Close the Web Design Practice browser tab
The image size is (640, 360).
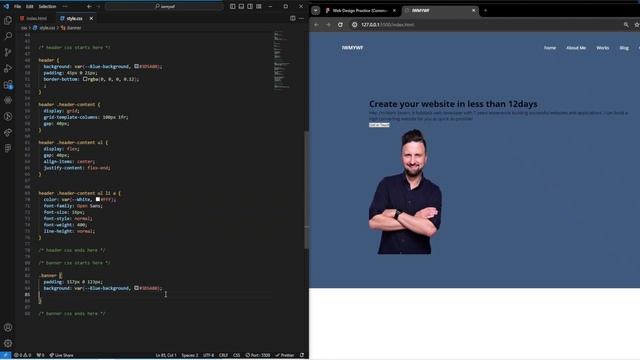(394, 11)
